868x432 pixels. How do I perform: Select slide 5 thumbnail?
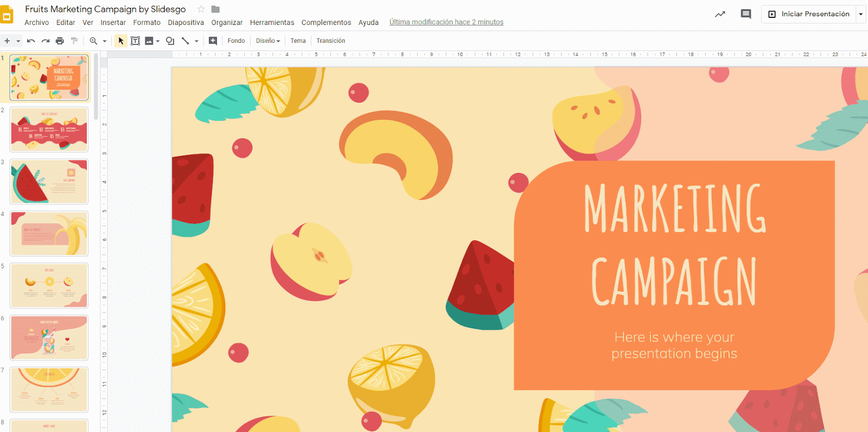point(49,286)
